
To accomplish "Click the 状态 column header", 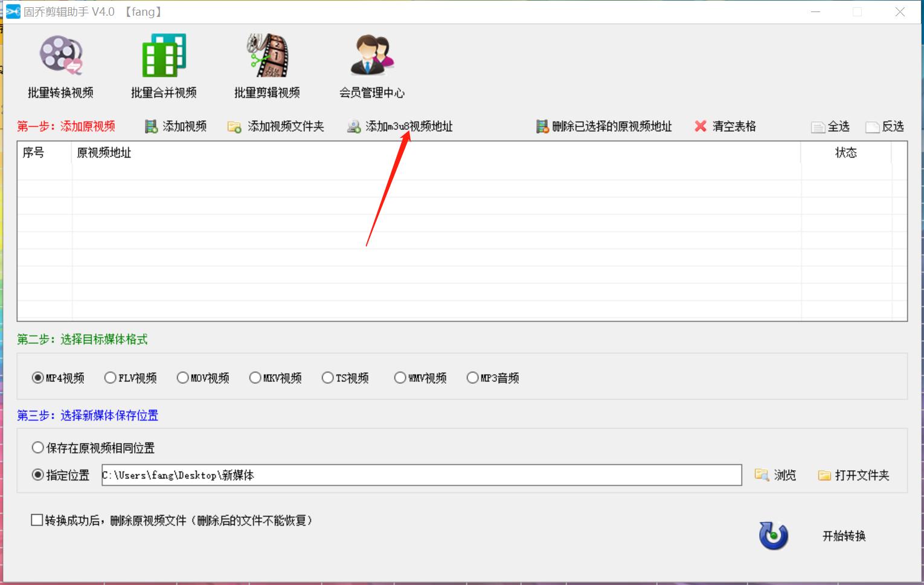I will point(846,152).
